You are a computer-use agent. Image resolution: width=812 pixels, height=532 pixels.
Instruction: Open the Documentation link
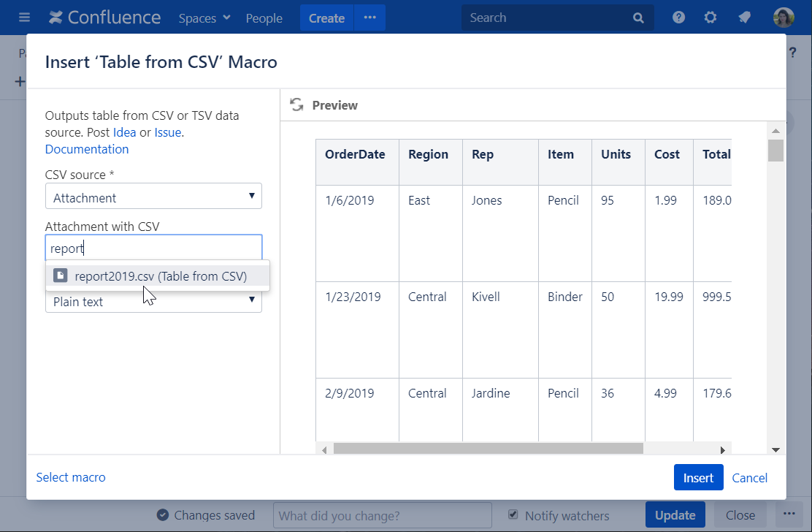click(87, 149)
